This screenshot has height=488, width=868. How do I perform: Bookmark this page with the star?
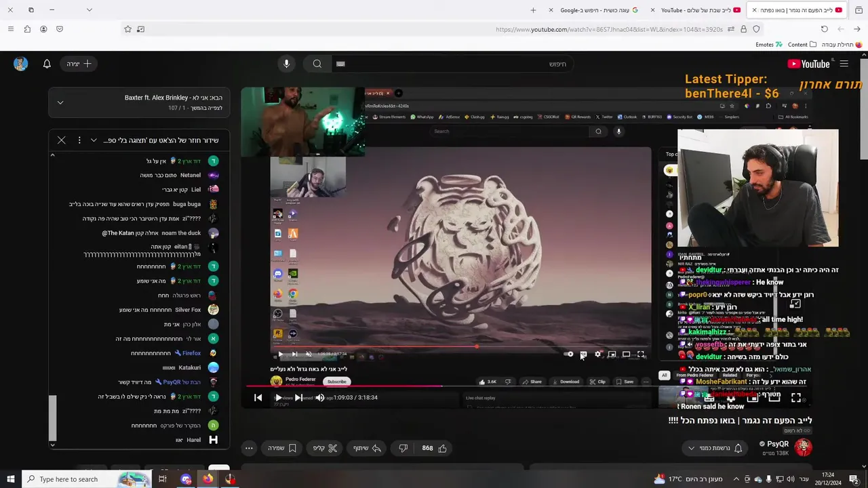tap(127, 29)
